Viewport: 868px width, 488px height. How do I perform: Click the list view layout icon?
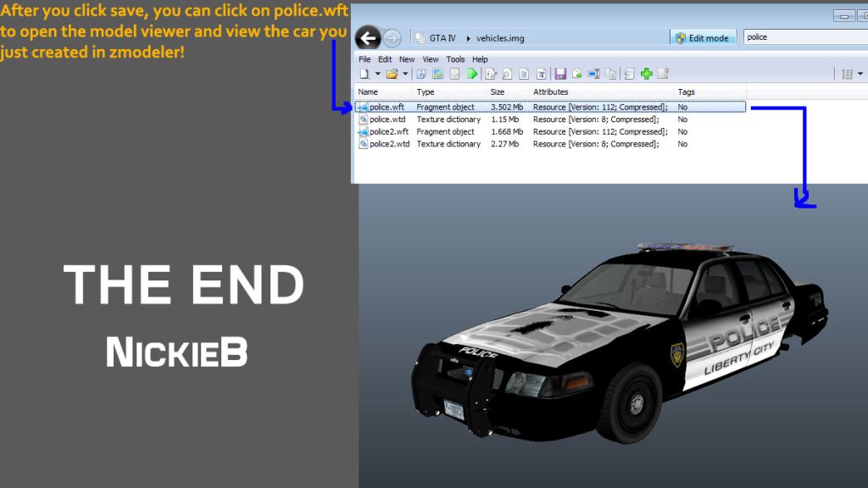(847, 74)
